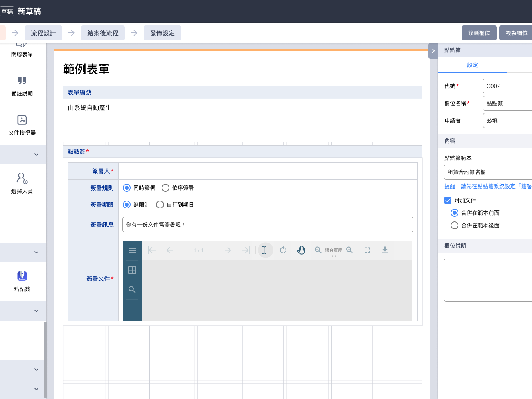Add the 文件檢視器 PDF component
532x399 pixels.
pyautogui.click(x=22, y=125)
